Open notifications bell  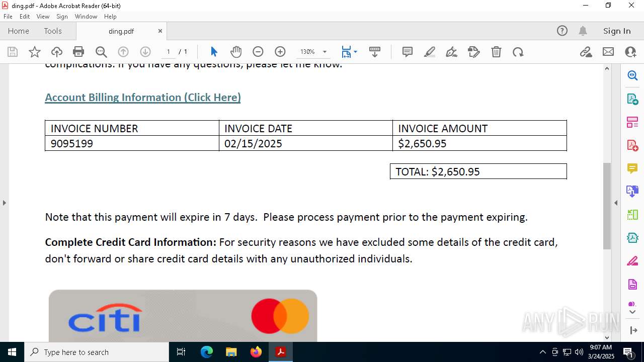coord(583,31)
